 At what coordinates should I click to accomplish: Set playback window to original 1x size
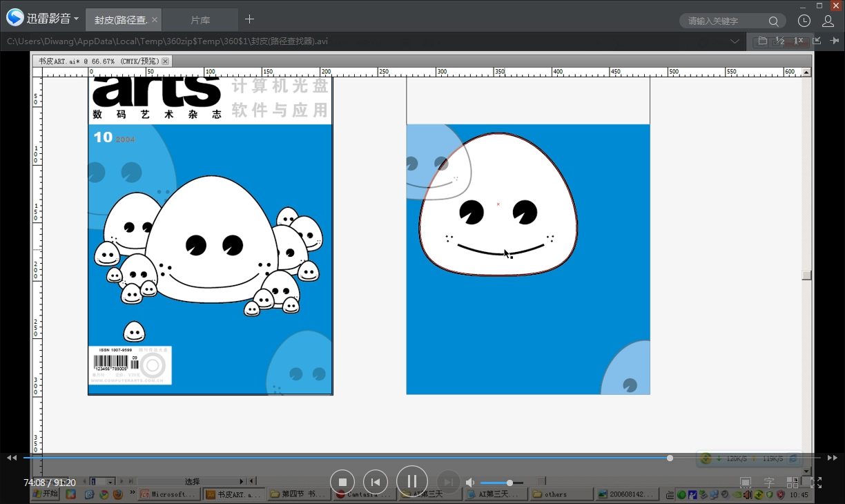797,41
